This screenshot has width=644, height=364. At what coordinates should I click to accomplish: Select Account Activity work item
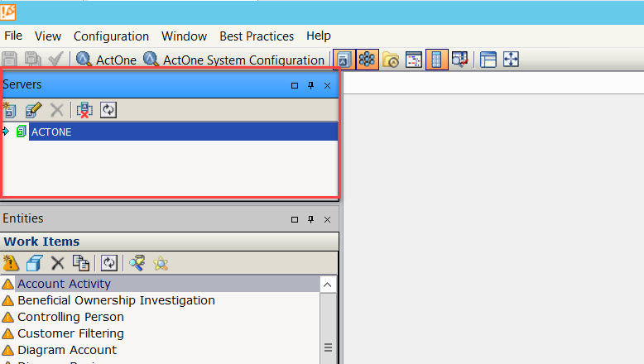click(x=161, y=284)
